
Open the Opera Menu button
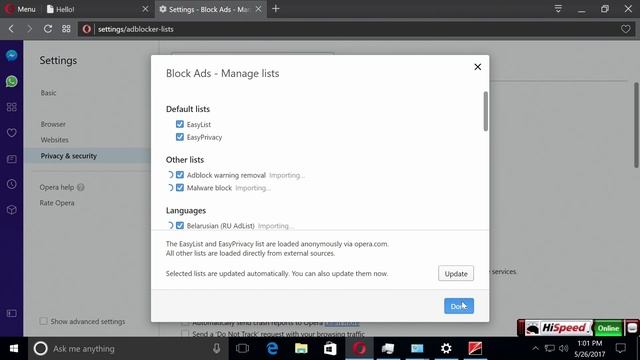20,9
